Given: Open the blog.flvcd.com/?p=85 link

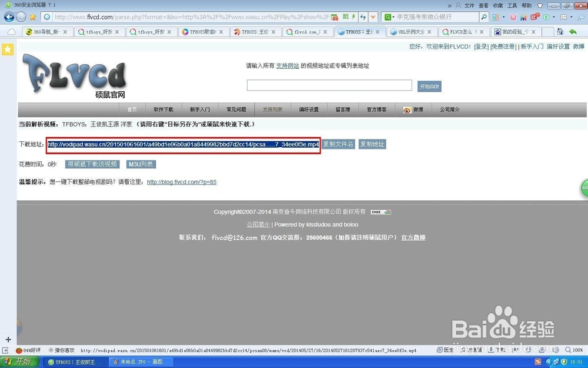Looking at the screenshot, I should click(x=182, y=182).
